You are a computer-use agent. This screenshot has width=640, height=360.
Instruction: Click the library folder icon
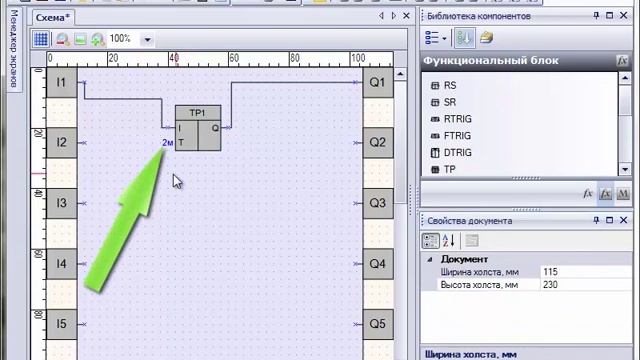pyautogui.click(x=486, y=38)
